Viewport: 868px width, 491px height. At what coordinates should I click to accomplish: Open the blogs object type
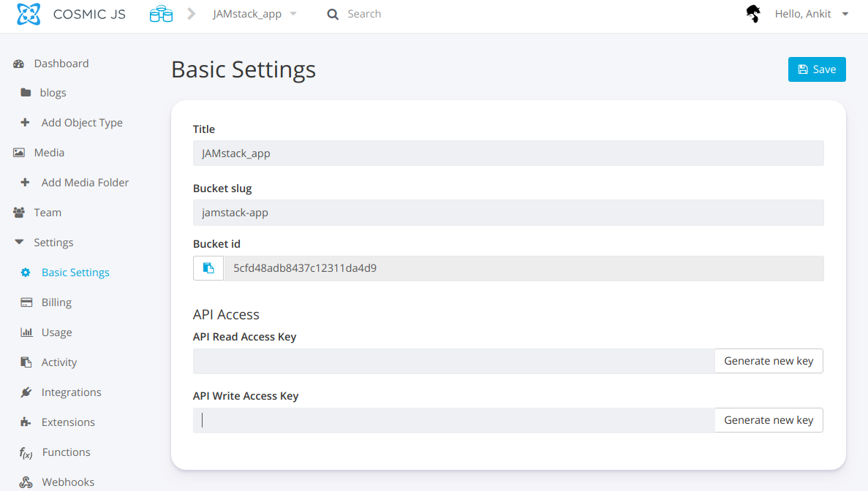coord(53,93)
